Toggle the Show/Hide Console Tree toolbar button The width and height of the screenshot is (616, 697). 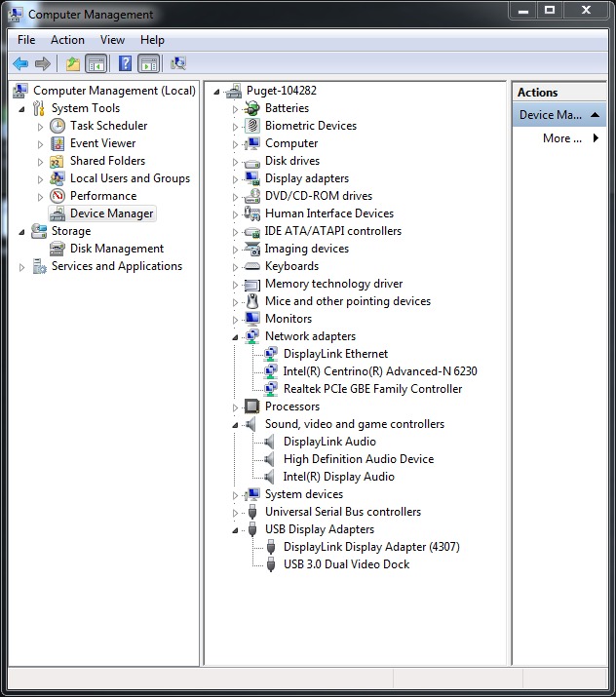point(96,63)
